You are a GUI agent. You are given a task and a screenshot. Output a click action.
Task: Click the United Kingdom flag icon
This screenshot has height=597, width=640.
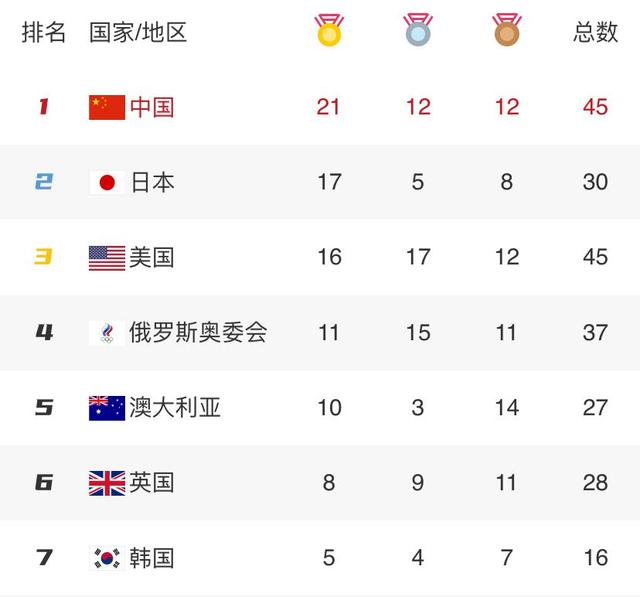pos(107,482)
